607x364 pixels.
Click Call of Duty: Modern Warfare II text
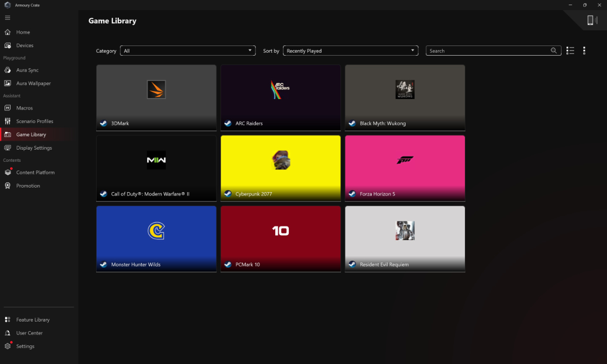(x=150, y=194)
